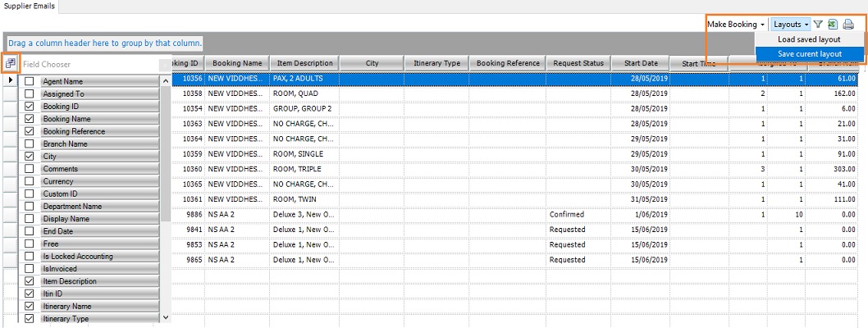Export grid using the Excel icon

pyautogui.click(x=832, y=25)
